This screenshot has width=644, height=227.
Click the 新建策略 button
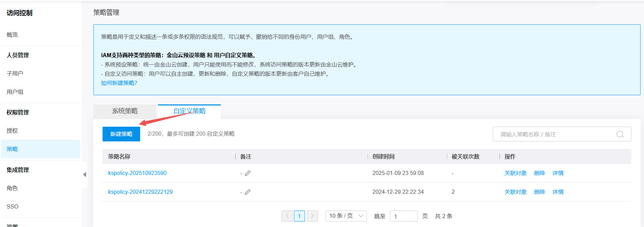[121, 134]
